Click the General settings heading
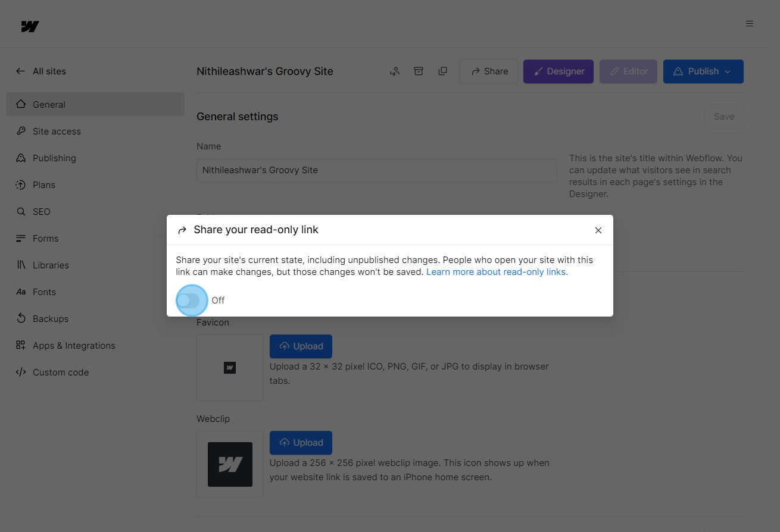The height and width of the screenshot is (532, 780). pyautogui.click(x=238, y=117)
